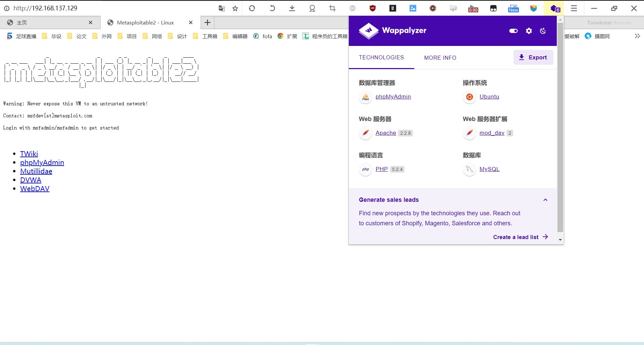Collapse the Generate sales leads section
This screenshot has width=644, height=345.
pos(545,199)
